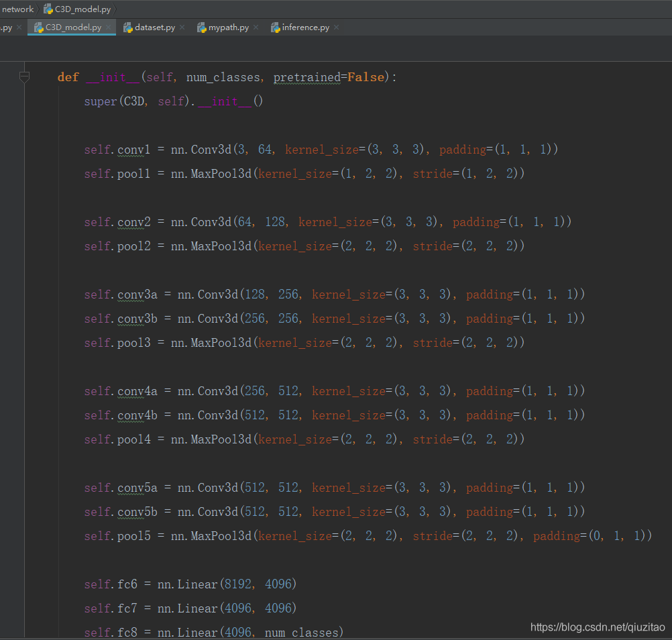Open the mypath.py tab
672x640 pixels.
(x=229, y=28)
